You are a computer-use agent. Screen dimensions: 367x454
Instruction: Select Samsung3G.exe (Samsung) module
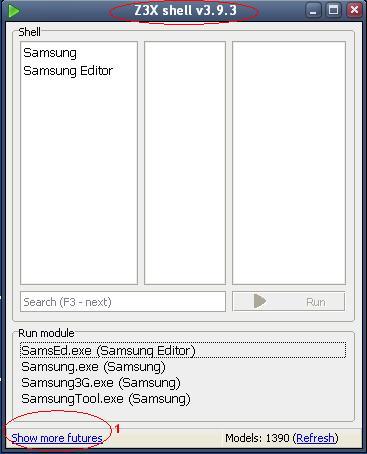point(101,383)
